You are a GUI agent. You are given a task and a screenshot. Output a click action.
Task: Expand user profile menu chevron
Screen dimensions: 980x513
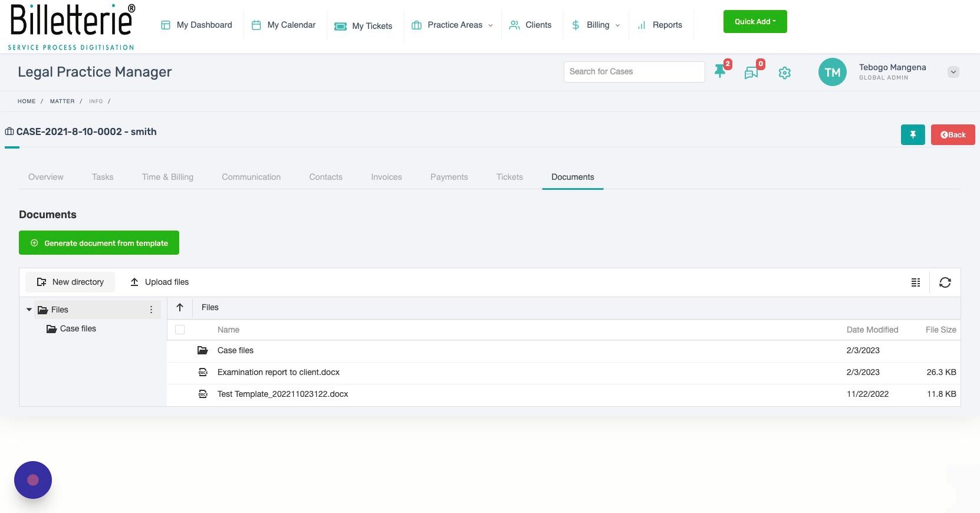953,72
